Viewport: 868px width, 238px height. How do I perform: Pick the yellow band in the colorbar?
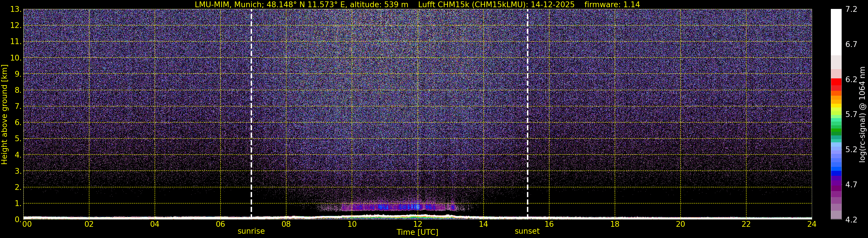click(836, 105)
